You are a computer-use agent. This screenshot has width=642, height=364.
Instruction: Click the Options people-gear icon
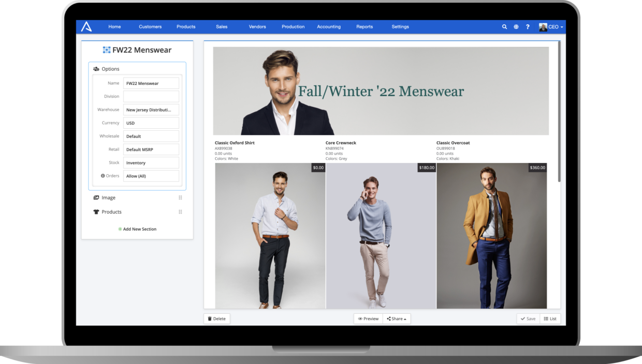[x=95, y=68]
